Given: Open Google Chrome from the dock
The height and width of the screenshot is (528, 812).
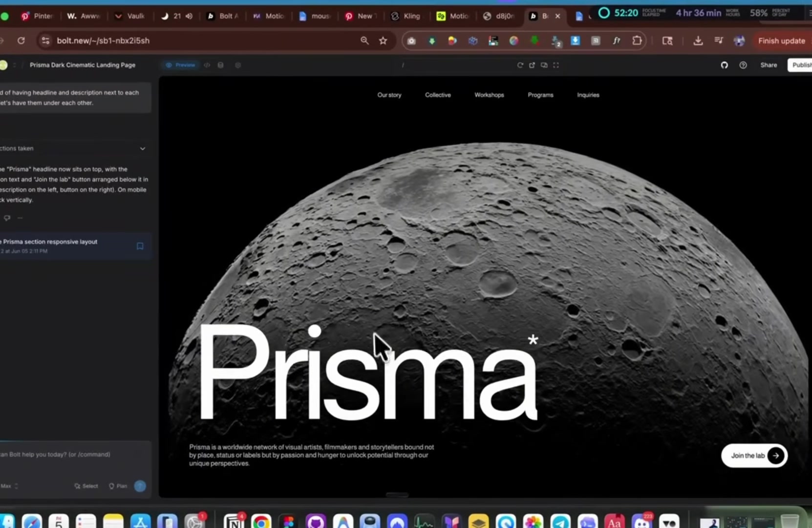Looking at the screenshot, I should tap(261, 522).
